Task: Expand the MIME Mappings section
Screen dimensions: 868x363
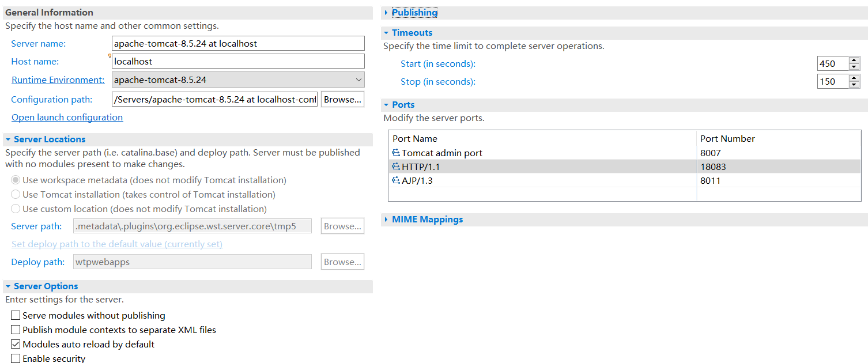Action: 386,220
